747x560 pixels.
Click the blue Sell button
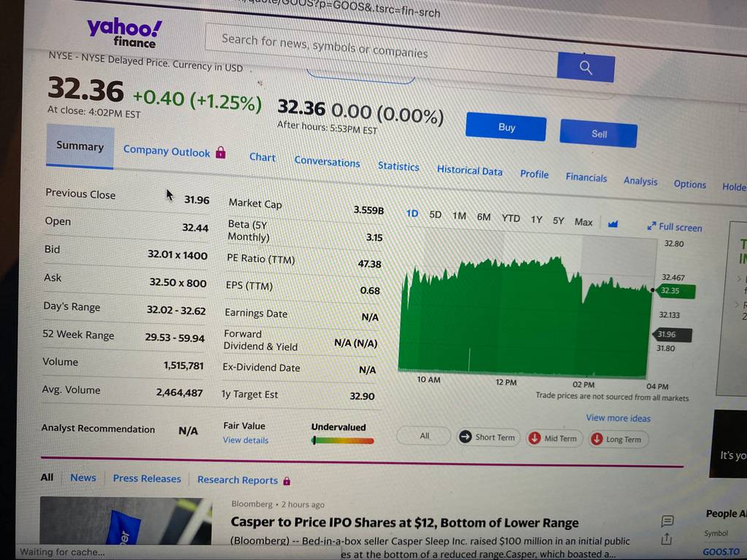pos(598,134)
